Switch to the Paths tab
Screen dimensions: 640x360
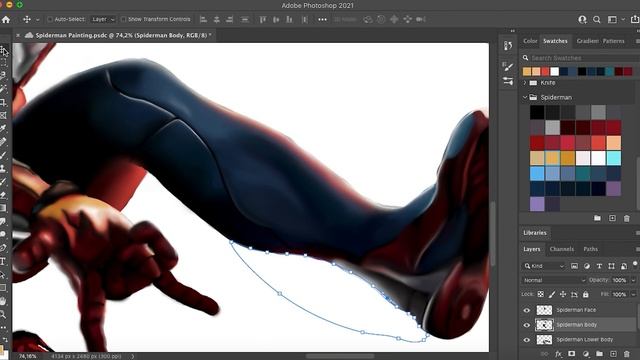pyautogui.click(x=590, y=249)
